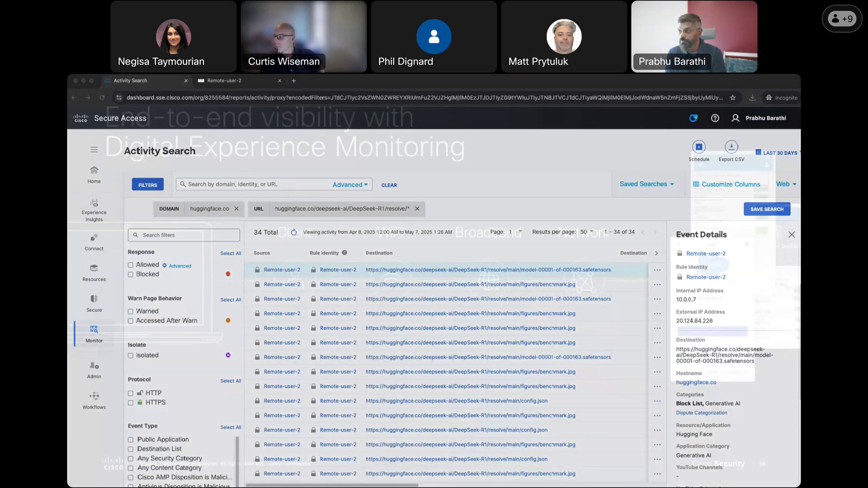Screen dimensions: 868x488
Task: Open Experience Insights in the sidebar
Action: [x=94, y=210]
